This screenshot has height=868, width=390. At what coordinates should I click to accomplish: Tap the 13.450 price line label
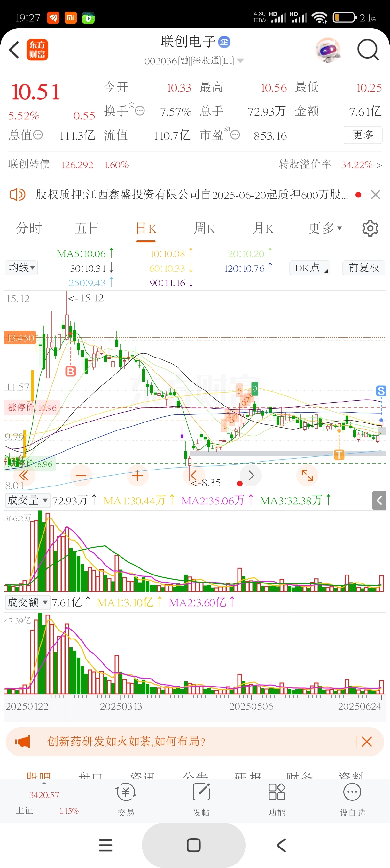click(20, 338)
